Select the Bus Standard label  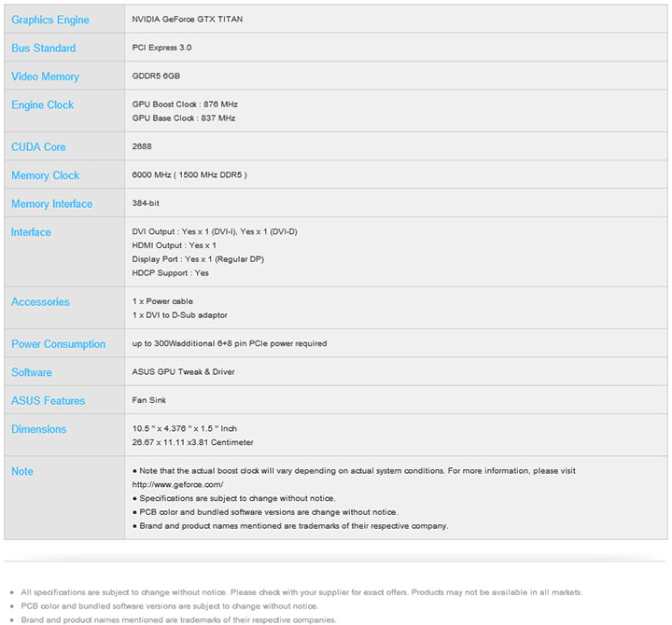[x=44, y=48]
